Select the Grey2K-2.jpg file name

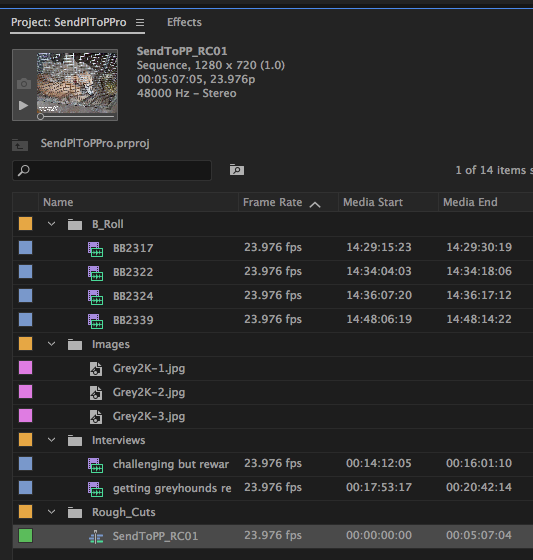point(149,392)
